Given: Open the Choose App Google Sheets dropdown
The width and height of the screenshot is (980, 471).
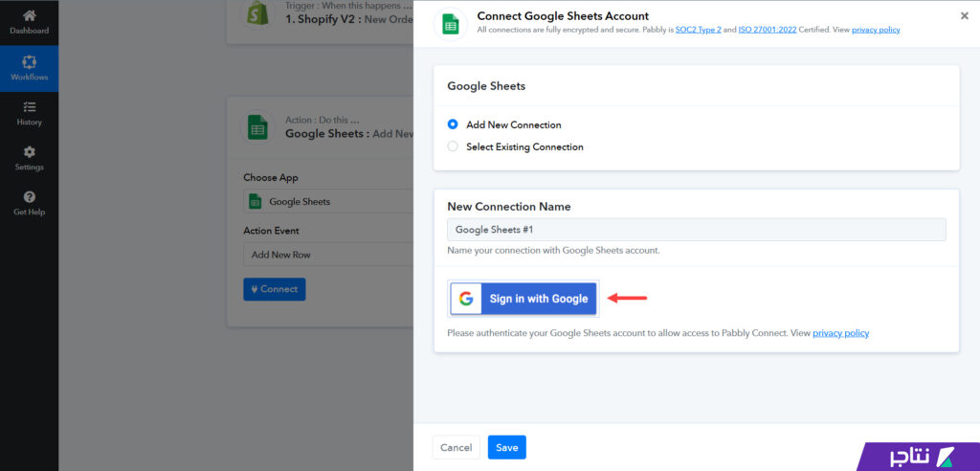Looking at the screenshot, I should [x=328, y=201].
